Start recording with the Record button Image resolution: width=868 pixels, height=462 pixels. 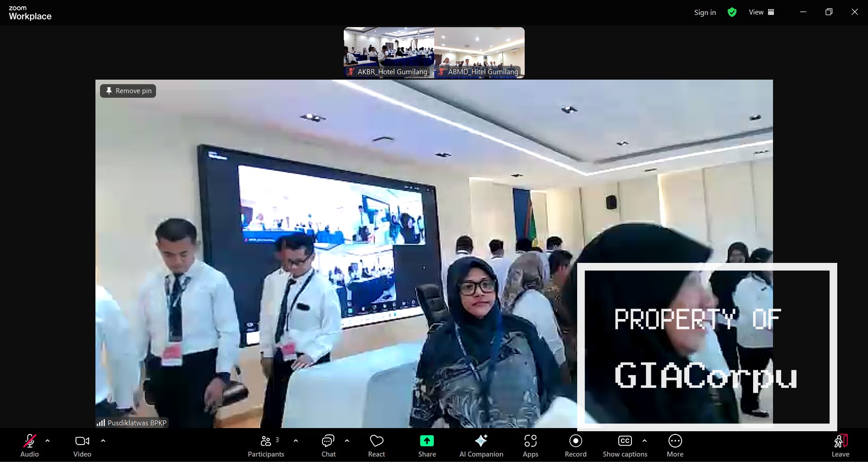[575, 445]
